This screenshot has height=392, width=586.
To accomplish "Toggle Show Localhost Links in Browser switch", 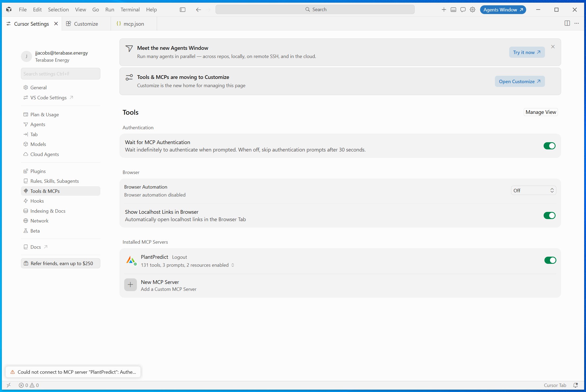I will pos(549,215).
